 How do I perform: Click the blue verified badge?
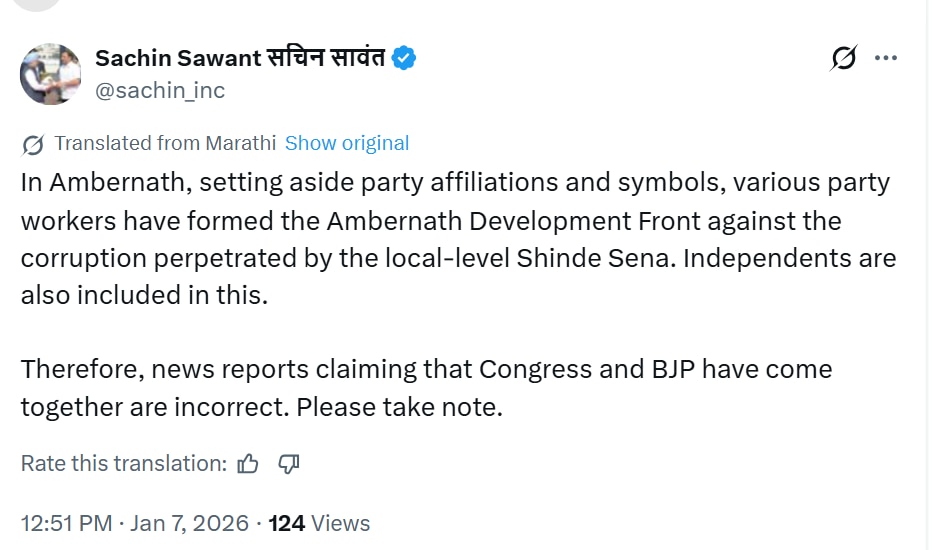point(404,59)
